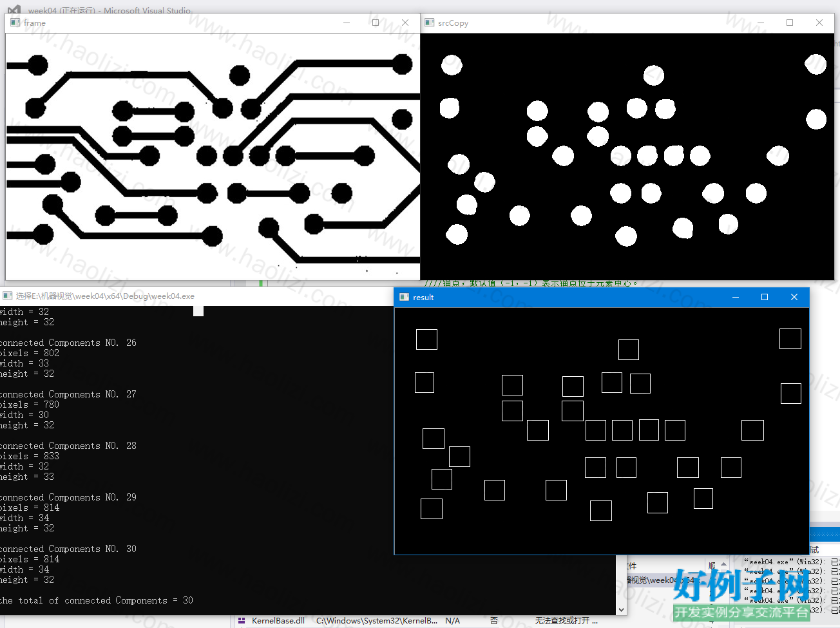Click line 'connected Components NO. 27'

pyautogui.click(x=68, y=394)
